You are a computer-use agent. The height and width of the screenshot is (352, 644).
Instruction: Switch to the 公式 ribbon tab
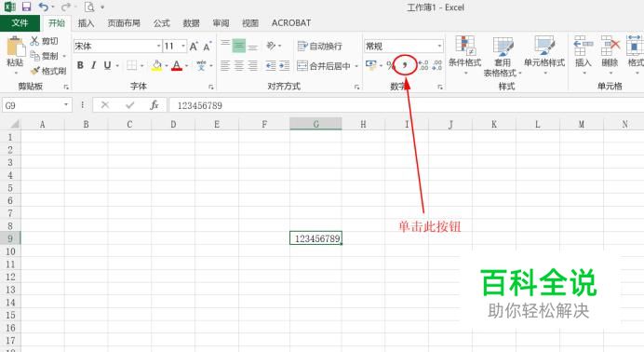[x=161, y=23]
